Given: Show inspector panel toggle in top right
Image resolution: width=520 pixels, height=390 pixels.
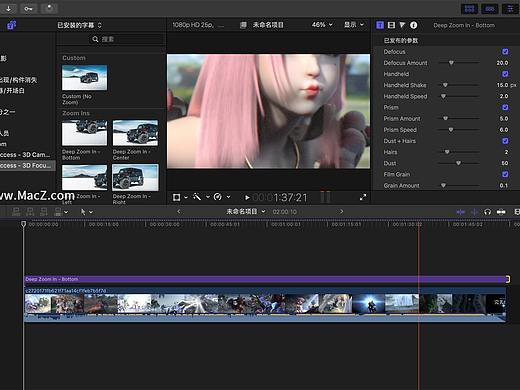Looking at the screenshot, I should click(x=510, y=9).
